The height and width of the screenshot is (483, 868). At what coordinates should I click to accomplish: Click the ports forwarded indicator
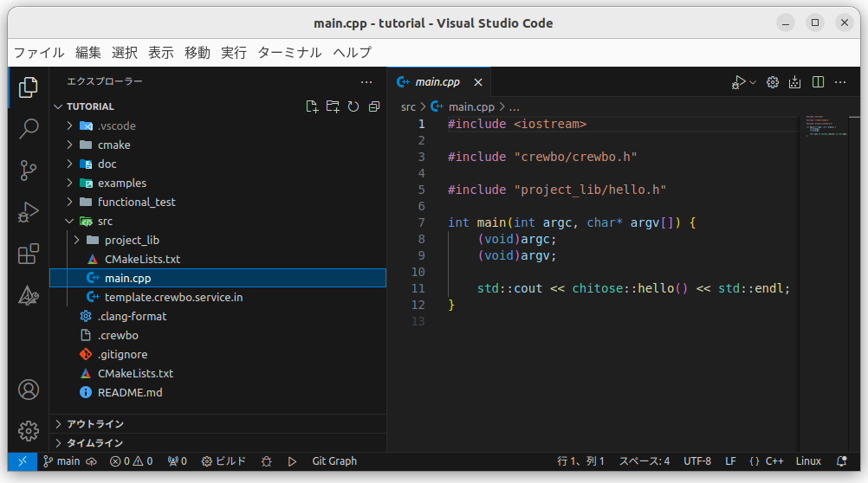[177, 461]
